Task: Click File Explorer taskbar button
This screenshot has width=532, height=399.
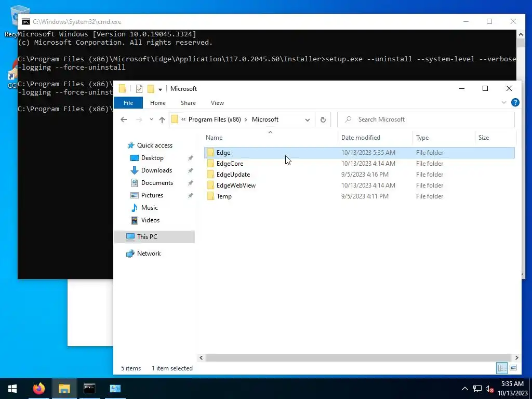Action: coord(64,389)
